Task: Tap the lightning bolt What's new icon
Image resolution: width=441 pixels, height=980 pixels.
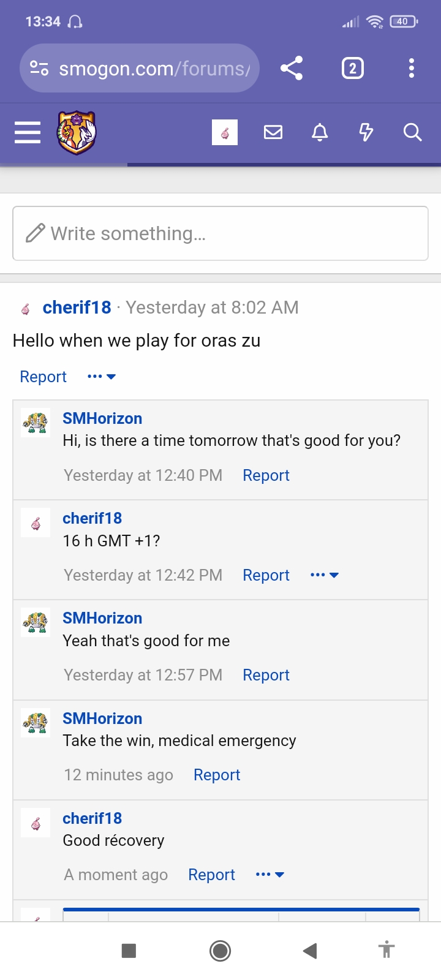Action: point(366,132)
